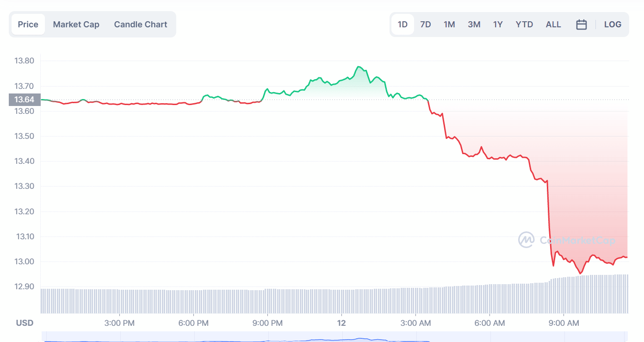Click the USD currency label
The image size is (644, 342).
pyautogui.click(x=25, y=323)
